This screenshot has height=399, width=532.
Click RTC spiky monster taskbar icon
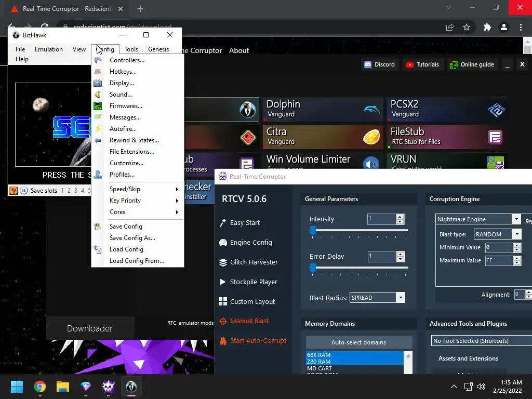(x=108, y=387)
